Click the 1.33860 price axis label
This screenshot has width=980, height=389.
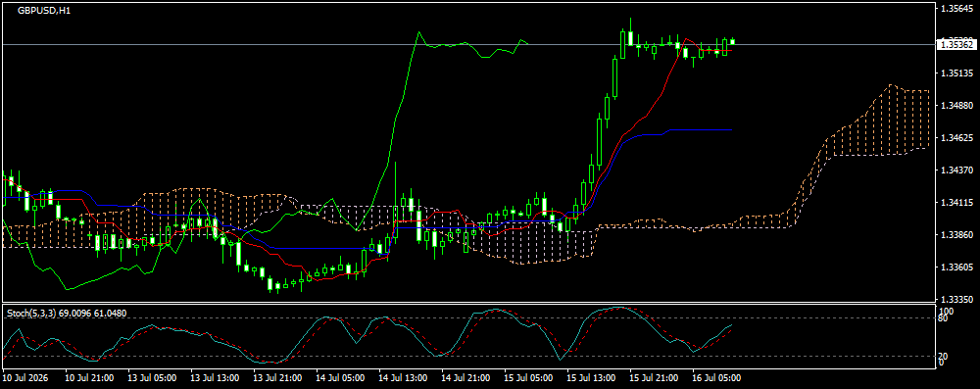click(956, 234)
